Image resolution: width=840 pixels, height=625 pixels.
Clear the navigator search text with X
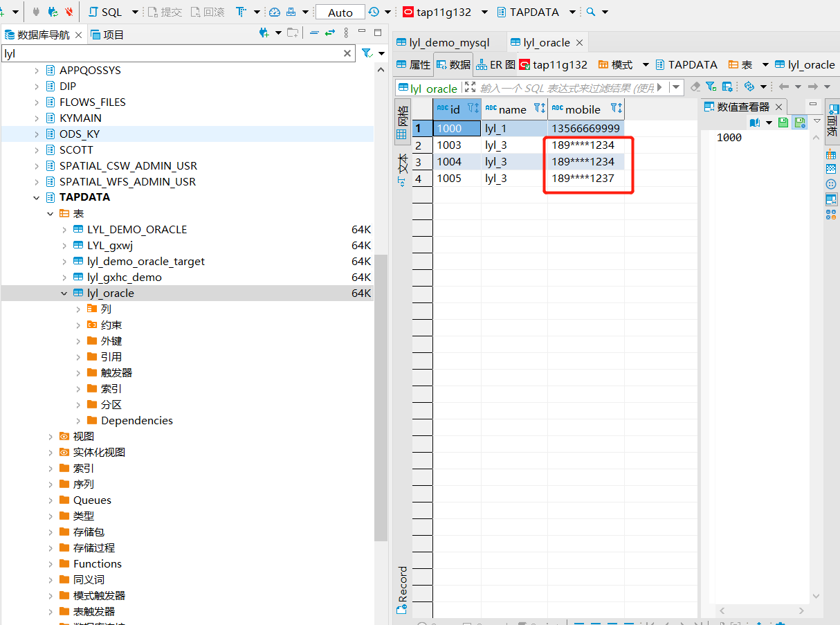pyautogui.click(x=347, y=54)
